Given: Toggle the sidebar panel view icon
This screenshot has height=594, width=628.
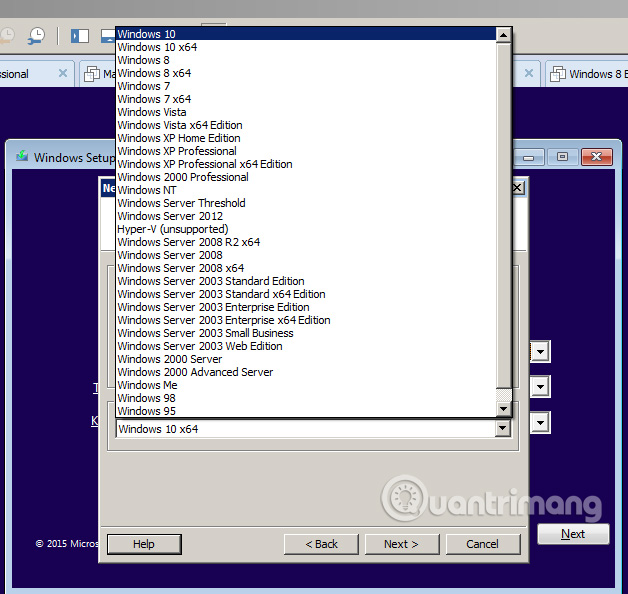Looking at the screenshot, I should [x=80, y=36].
